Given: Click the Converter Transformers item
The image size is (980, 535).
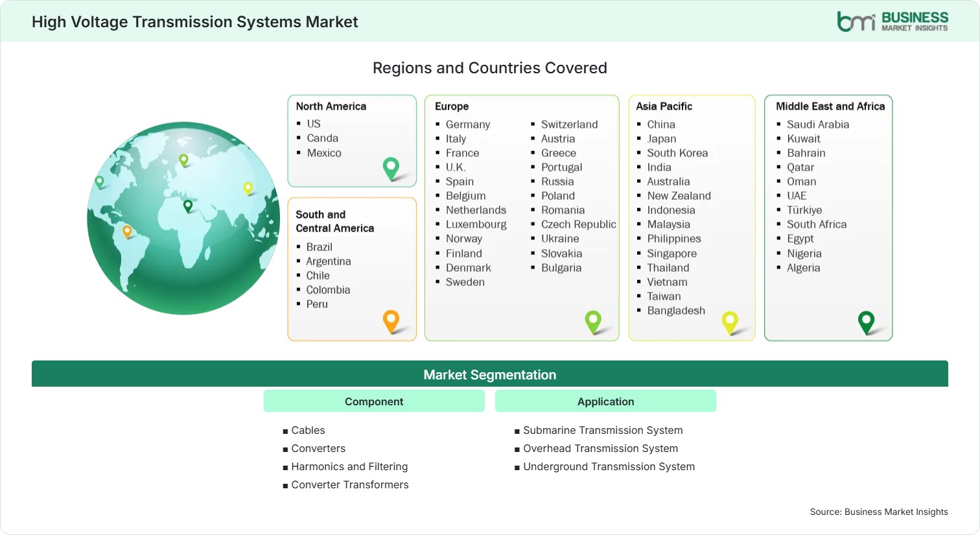Looking at the screenshot, I should coord(350,484).
